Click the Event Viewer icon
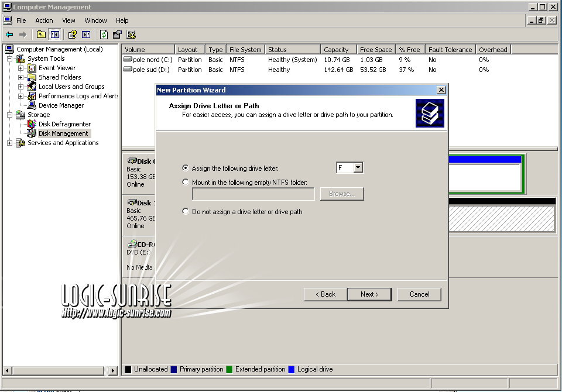 click(32, 68)
